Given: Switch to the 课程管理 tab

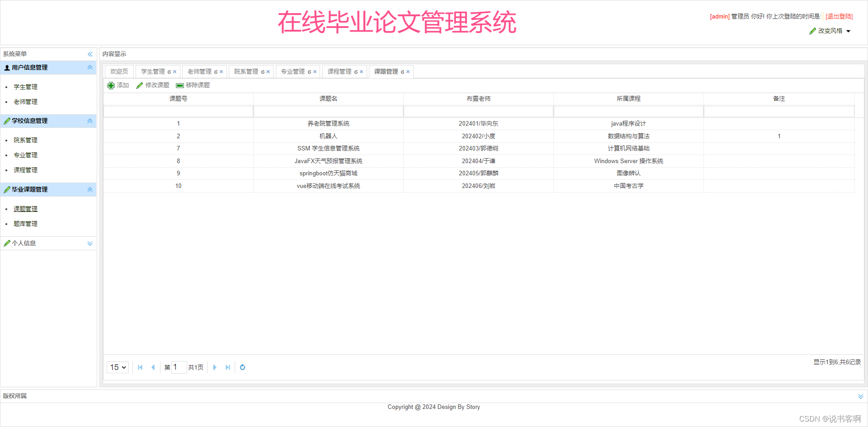Looking at the screenshot, I should (340, 72).
